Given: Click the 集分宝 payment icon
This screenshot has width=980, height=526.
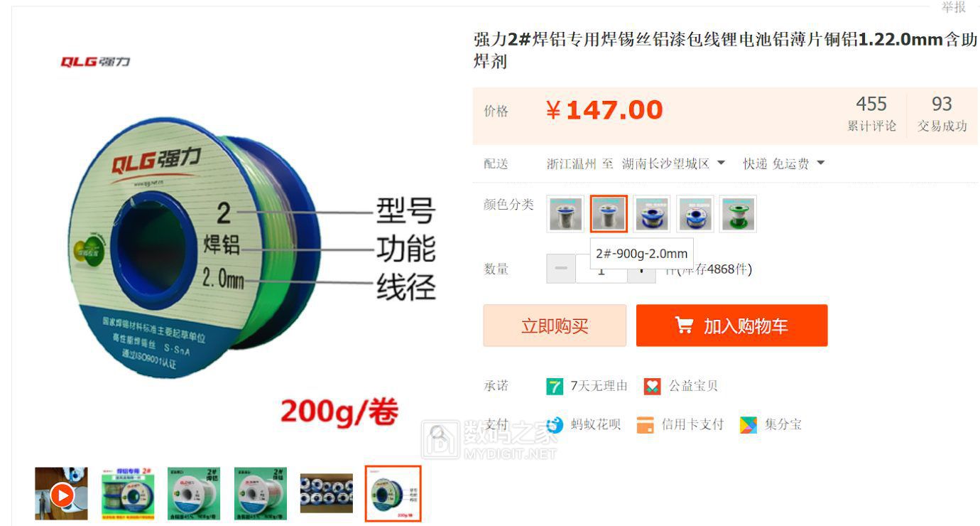Looking at the screenshot, I should [x=748, y=425].
